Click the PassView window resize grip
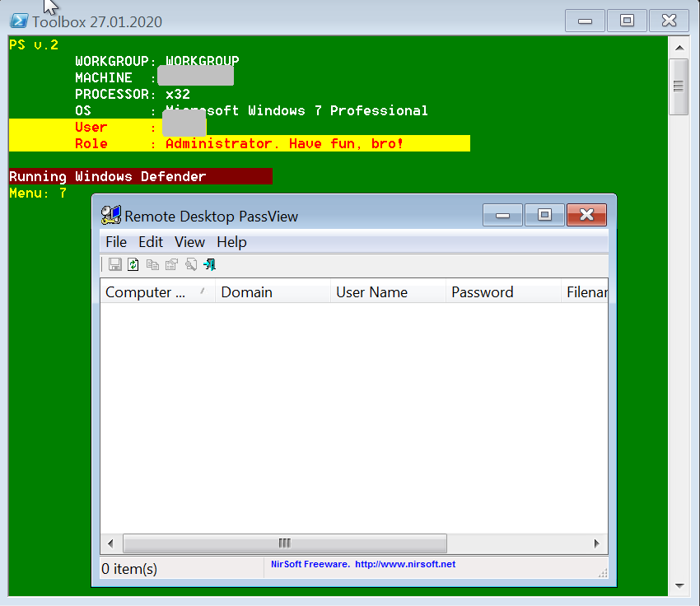The image size is (700, 606). click(x=603, y=573)
